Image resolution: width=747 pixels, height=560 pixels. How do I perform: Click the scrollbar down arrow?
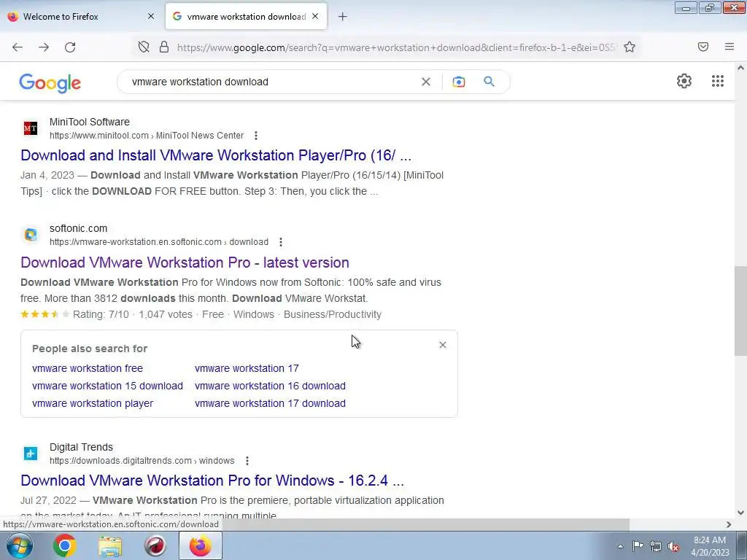[x=740, y=513]
